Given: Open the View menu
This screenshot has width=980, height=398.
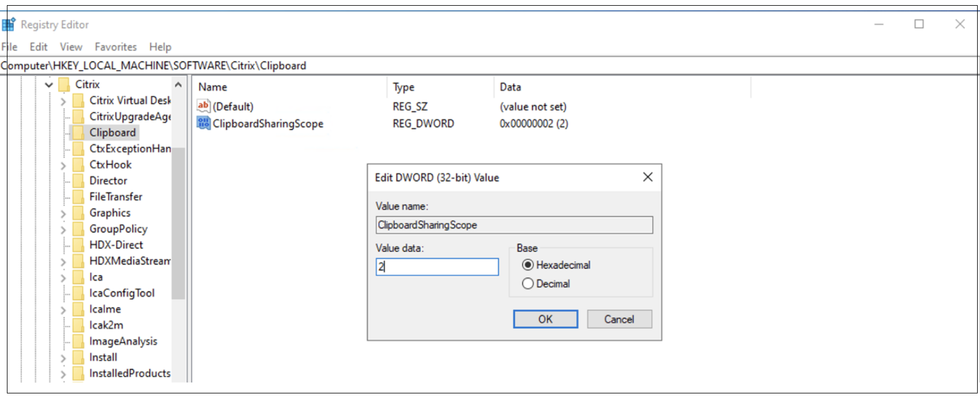Looking at the screenshot, I should pyautogui.click(x=71, y=47).
